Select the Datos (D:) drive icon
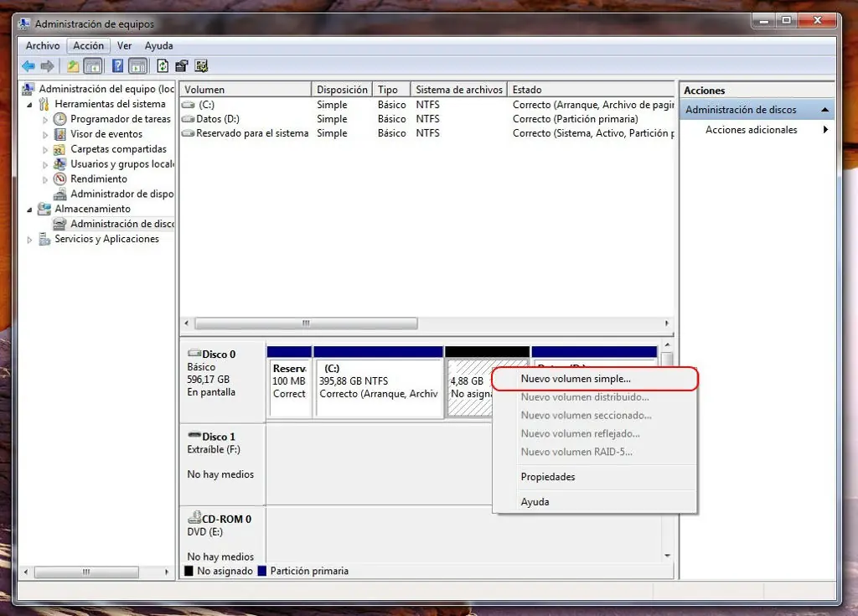This screenshot has height=616, width=858. pos(188,119)
